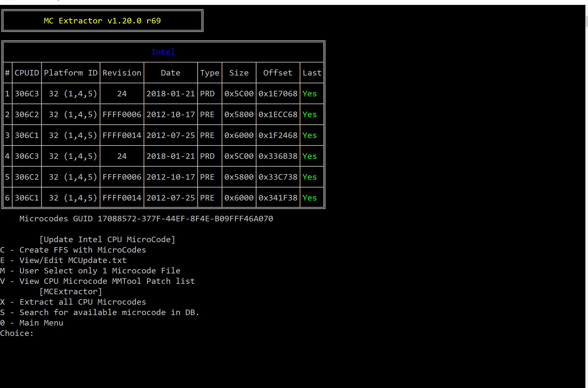This screenshot has width=588, height=388.
Task: Click the blue Intel table heading
Action: pyautogui.click(x=163, y=52)
